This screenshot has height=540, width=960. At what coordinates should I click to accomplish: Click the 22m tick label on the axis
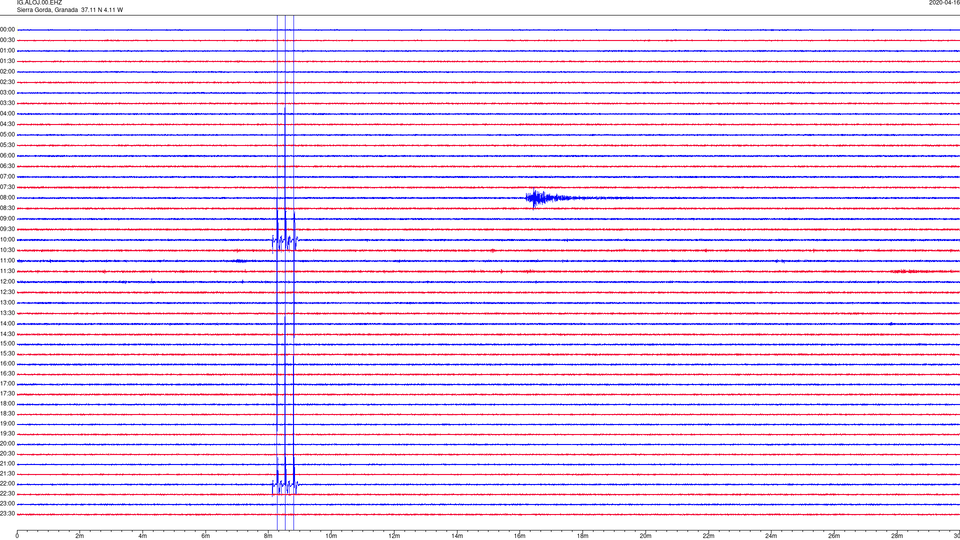708,536
